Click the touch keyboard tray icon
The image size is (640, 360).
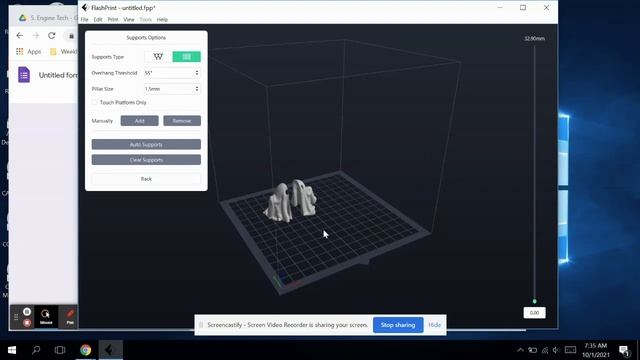pyautogui.click(x=570, y=350)
